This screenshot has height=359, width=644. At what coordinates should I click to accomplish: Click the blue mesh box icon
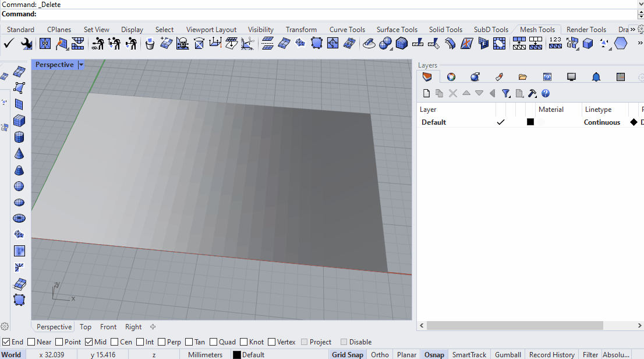[x=402, y=43]
